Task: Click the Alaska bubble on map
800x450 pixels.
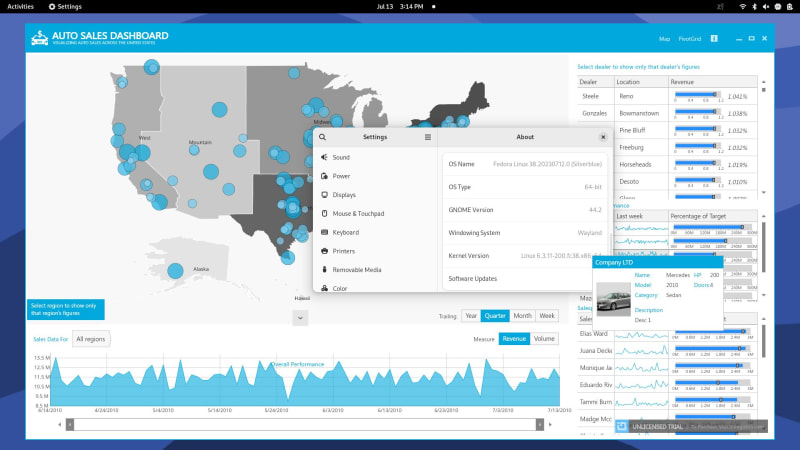Action: [x=176, y=271]
